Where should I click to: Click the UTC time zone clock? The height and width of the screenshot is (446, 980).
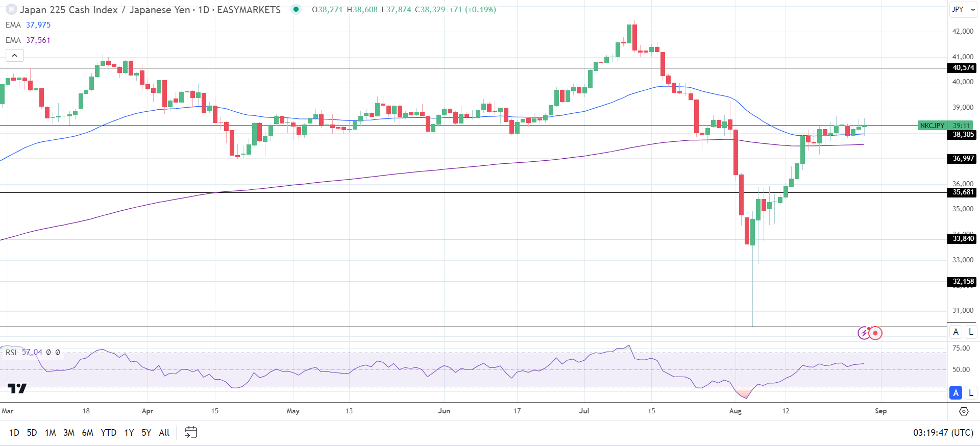pos(943,433)
